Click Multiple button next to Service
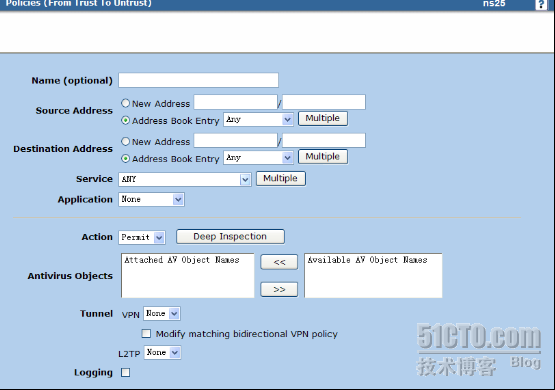 281,178
